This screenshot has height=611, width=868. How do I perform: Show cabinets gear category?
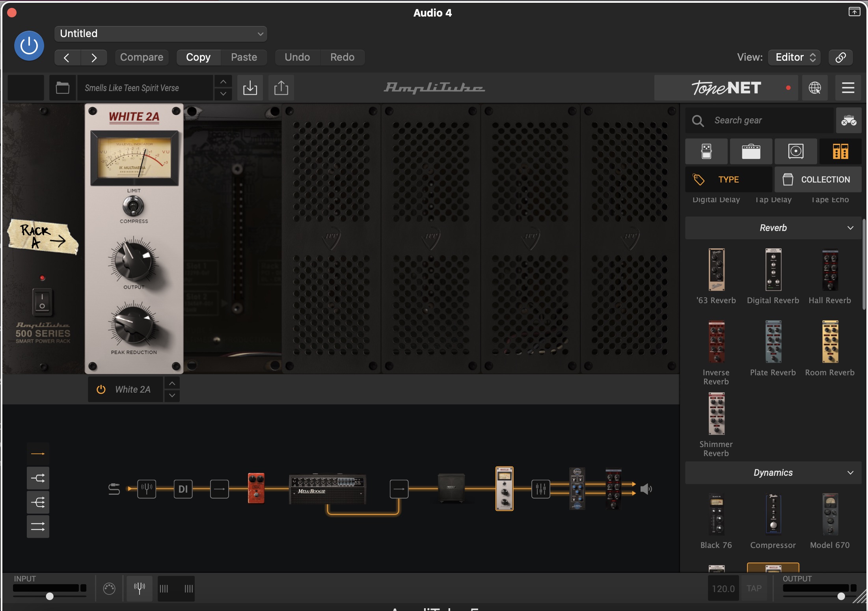pyautogui.click(x=796, y=151)
